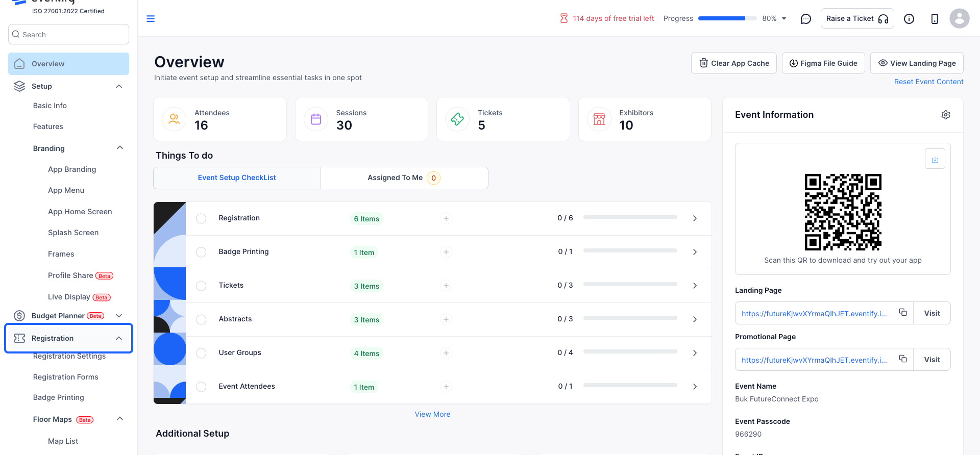Expand the User Groups checklist row arrow
980x455 pixels.
pyautogui.click(x=695, y=353)
